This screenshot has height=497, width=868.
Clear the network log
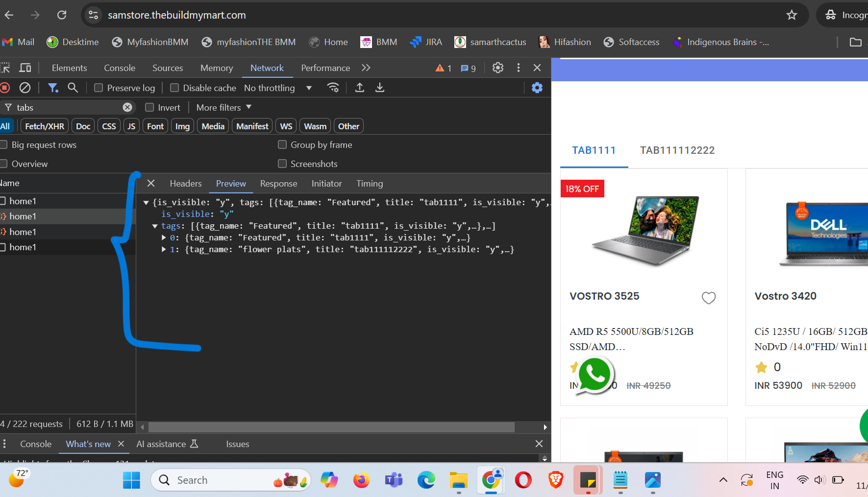click(x=25, y=88)
